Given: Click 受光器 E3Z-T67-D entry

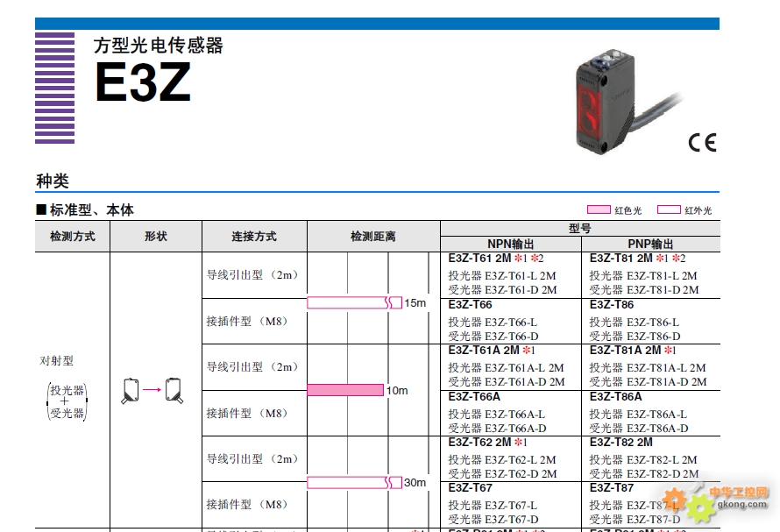Looking at the screenshot, I should [493, 519].
